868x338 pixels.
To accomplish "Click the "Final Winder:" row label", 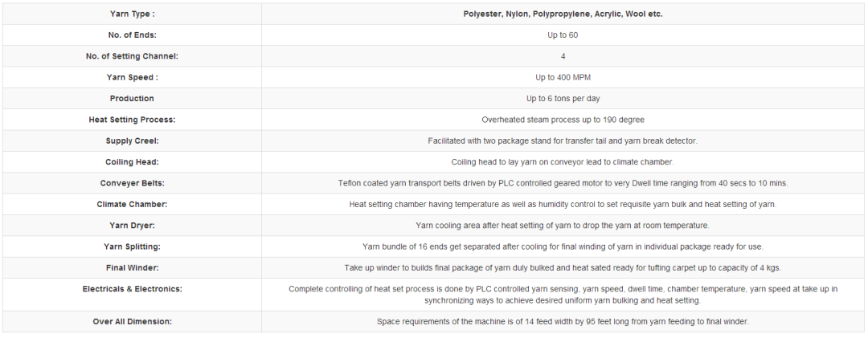I will coord(132,267).
